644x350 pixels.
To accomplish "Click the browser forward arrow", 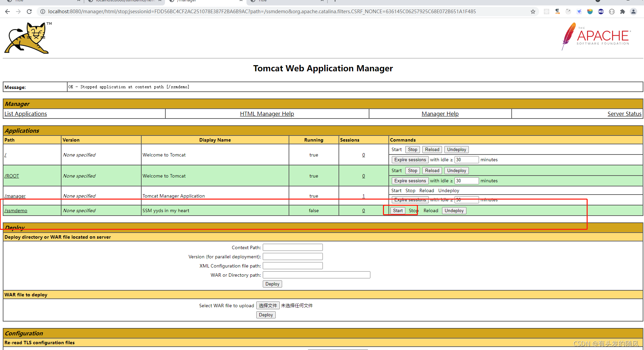I will (x=18, y=12).
